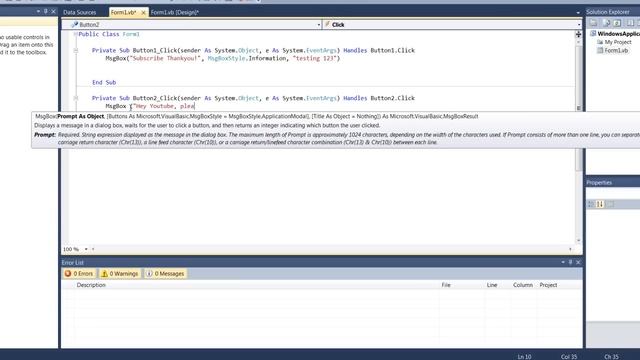This screenshot has width=640, height=360.
Task: Click the Solution Explorer title bar
Action: (x=613, y=12)
